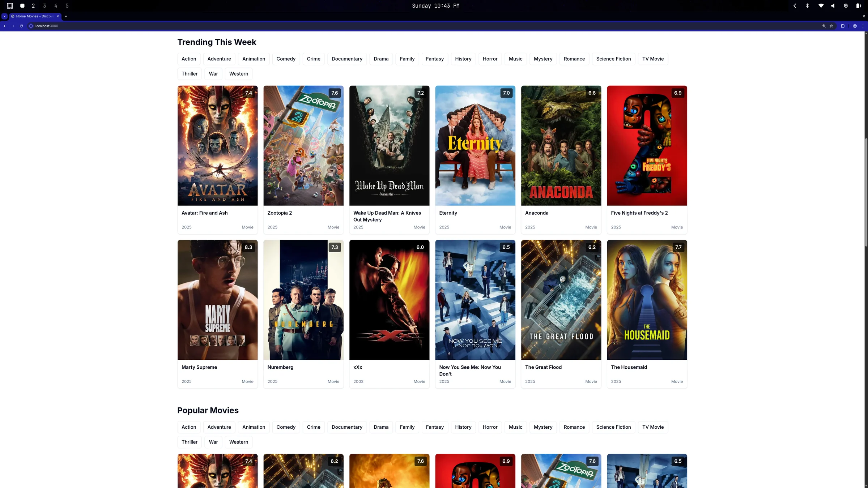868x488 pixels.
Task: Filter Trending This Week by Documentary
Action: click(x=347, y=59)
